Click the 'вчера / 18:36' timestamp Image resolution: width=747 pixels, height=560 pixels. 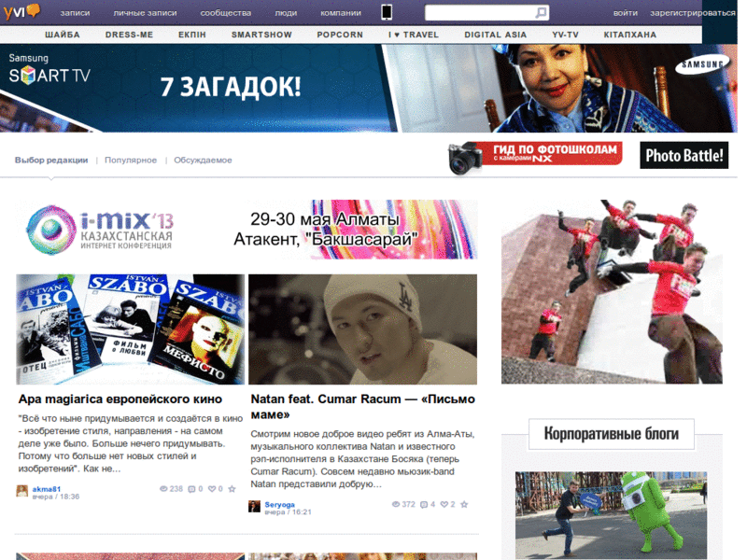click(56, 497)
